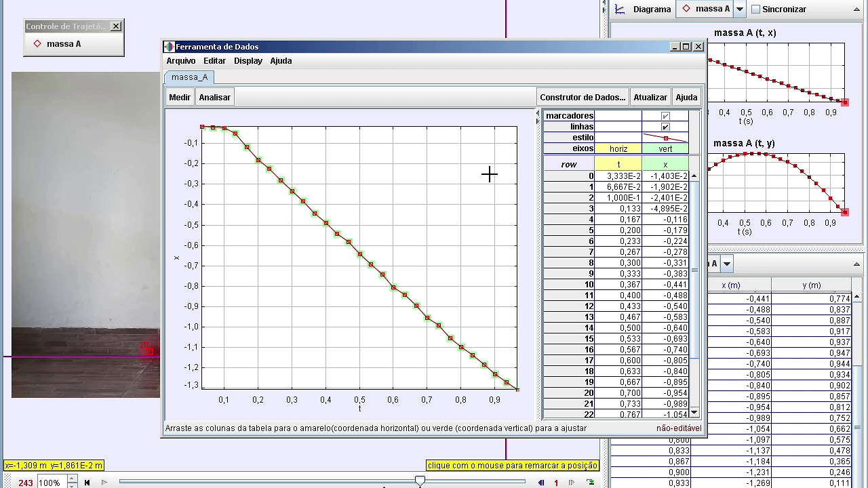
Task: Click the Ferramenta de Dados window icon
Action: pos(169,47)
